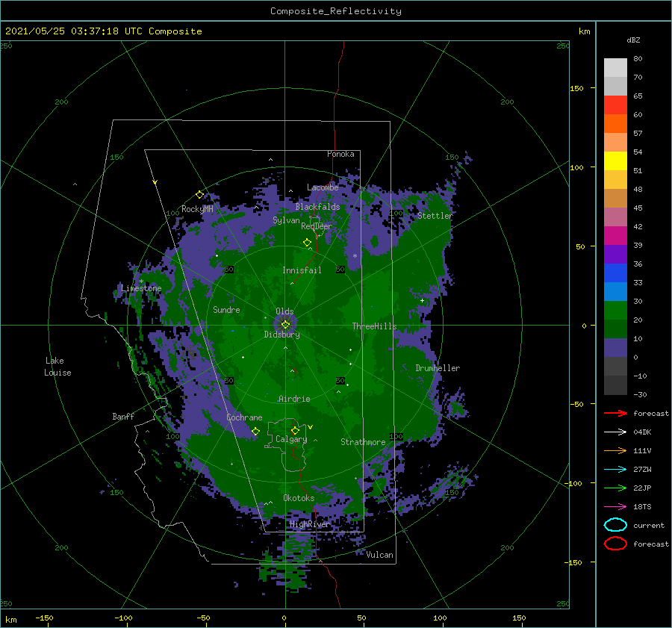Click the Limestone label
Image resolution: width=672 pixels, height=628 pixels.
(x=141, y=288)
